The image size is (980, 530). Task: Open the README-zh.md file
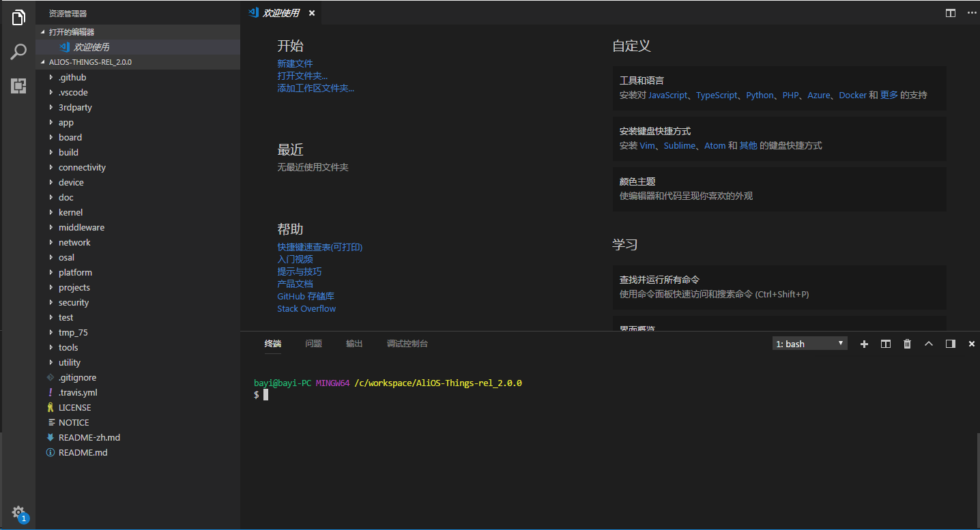pos(138,437)
